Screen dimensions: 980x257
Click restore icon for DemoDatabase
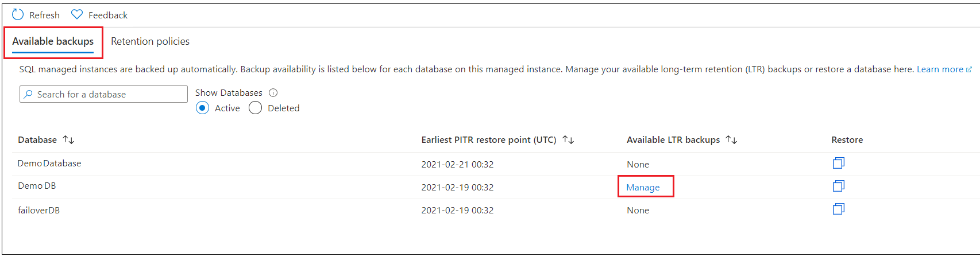pos(838,163)
